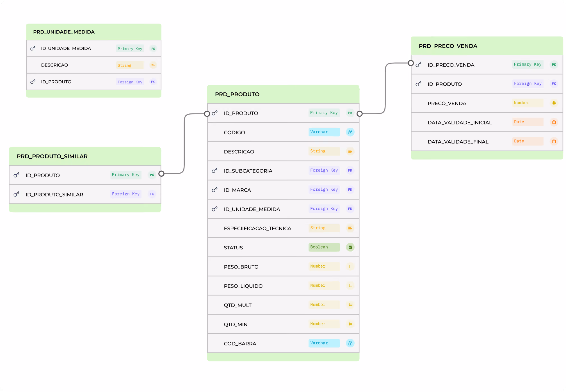Select ID_PRODUTO_SIMILAR field name
Viewport: 566px width, 392px height.
54,195
